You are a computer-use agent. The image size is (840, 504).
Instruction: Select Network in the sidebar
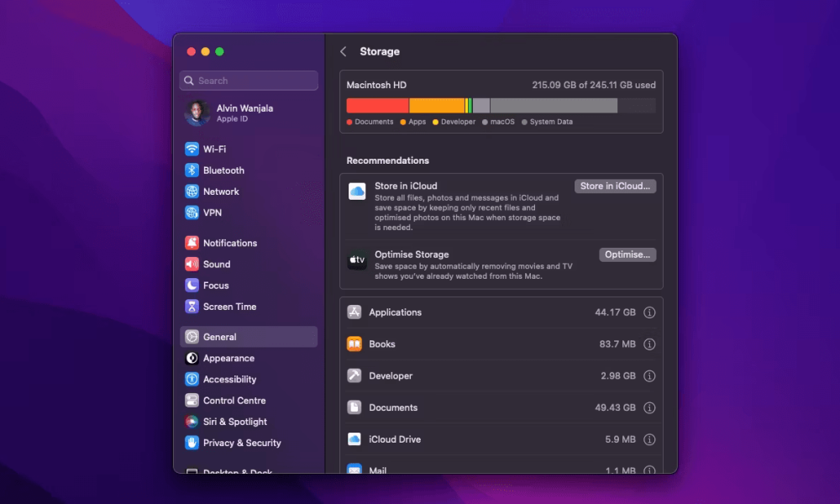pos(221,192)
